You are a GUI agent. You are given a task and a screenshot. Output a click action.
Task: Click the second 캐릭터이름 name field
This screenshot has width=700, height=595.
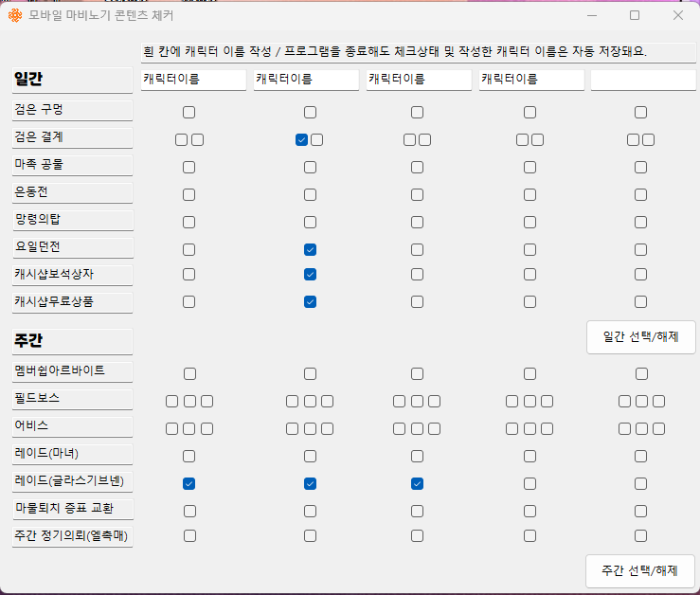pyautogui.click(x=306, y=80)
